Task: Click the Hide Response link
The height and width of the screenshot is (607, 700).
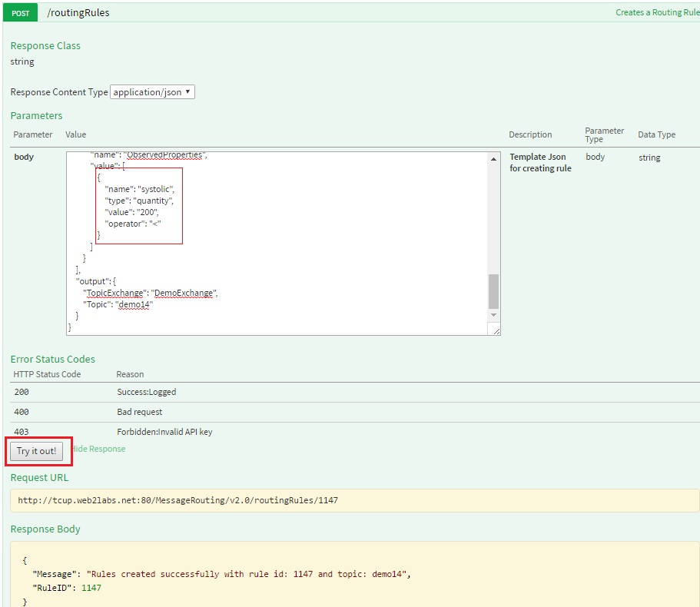Action: pyautogui.click(x=98, y=449)
